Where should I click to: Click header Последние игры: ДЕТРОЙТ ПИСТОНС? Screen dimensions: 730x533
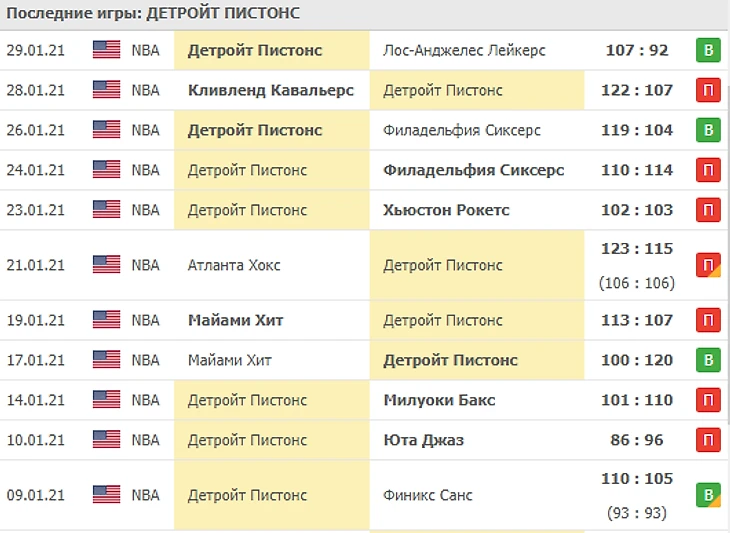[152, 14]
